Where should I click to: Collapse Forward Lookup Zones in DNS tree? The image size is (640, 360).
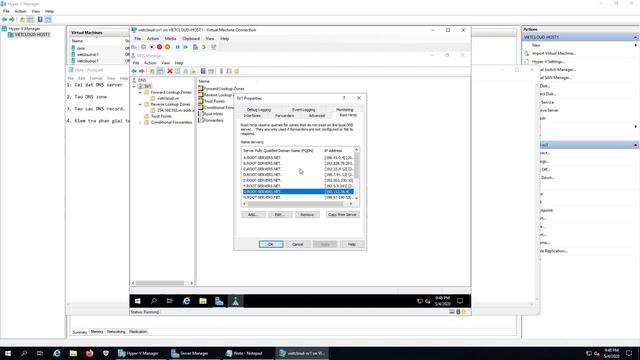point(140,93)
